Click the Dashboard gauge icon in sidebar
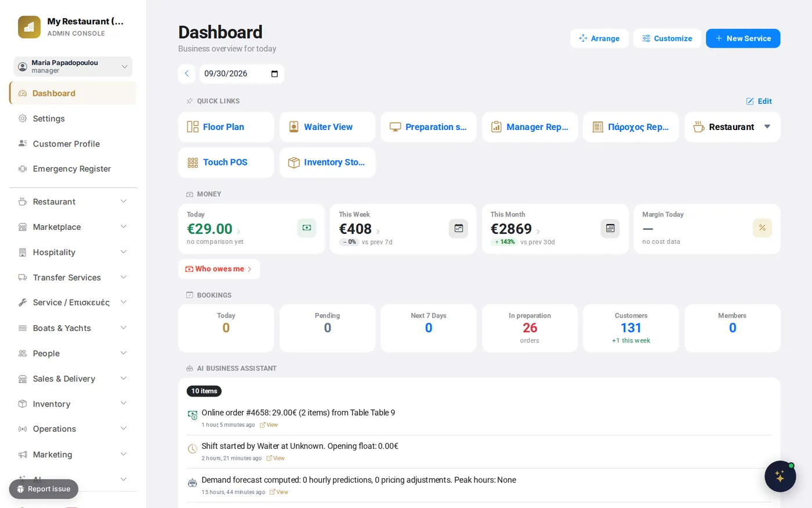 (x=23, y=93)
